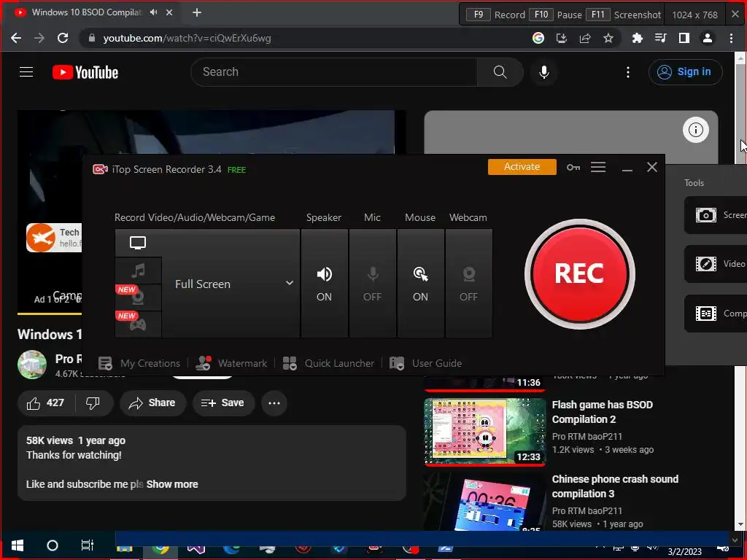Open My Creations in iTop recorder
The height and width of the screenshot is (560, 747).
point(139,363)
